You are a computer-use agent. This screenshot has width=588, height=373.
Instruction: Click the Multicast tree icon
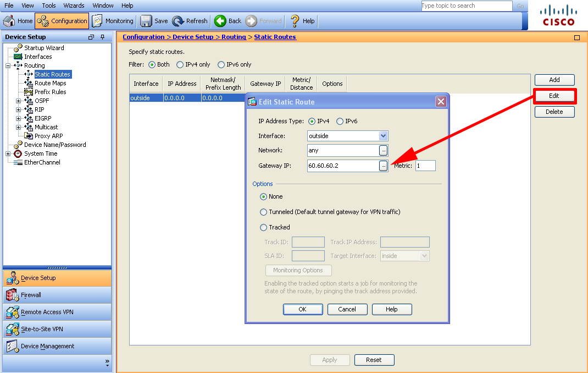[29, 127]
